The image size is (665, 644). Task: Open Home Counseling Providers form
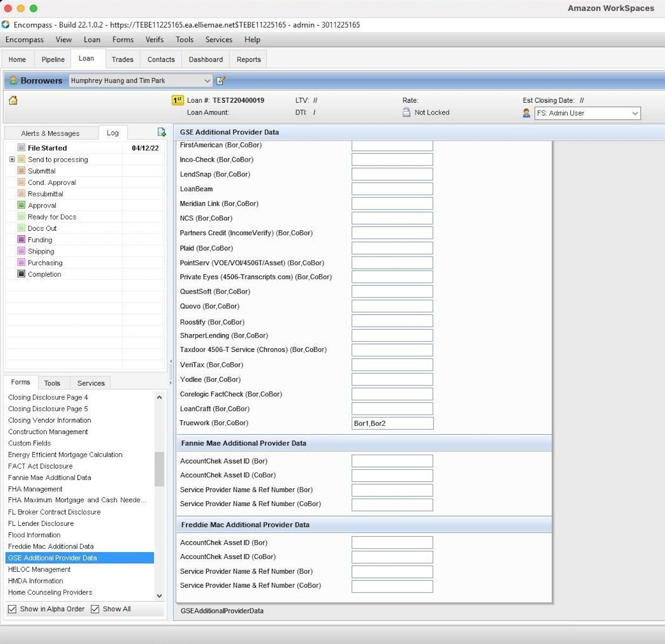click(x=50, y=592)
